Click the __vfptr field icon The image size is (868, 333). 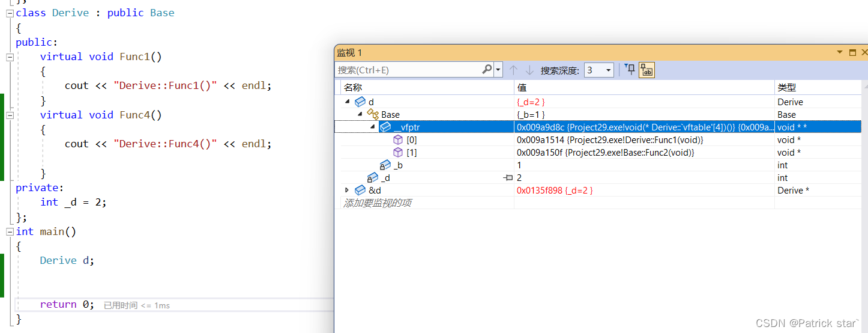tap(385, 127)
